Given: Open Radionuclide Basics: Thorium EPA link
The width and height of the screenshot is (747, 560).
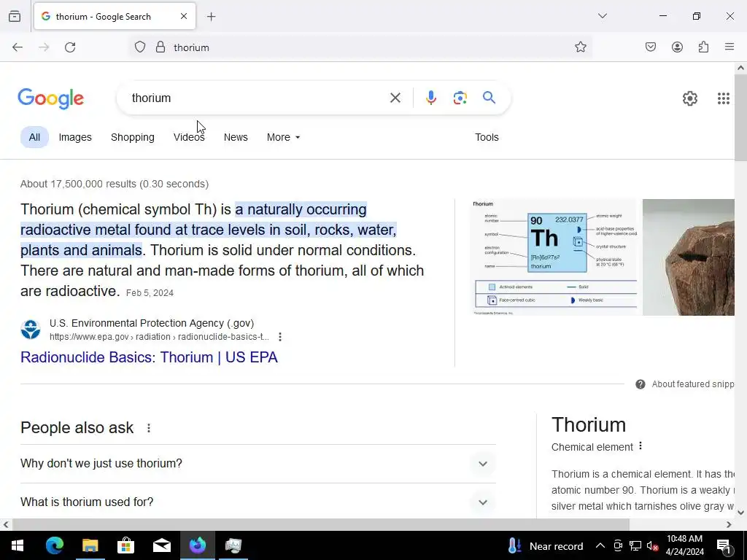Looking at the screenshot, I should 149,357.
